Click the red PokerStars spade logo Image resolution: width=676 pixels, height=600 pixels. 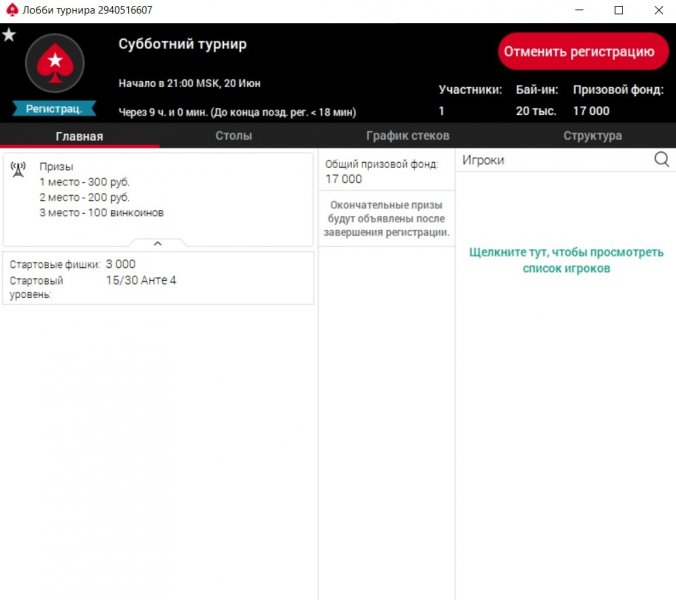click(54, 64)
